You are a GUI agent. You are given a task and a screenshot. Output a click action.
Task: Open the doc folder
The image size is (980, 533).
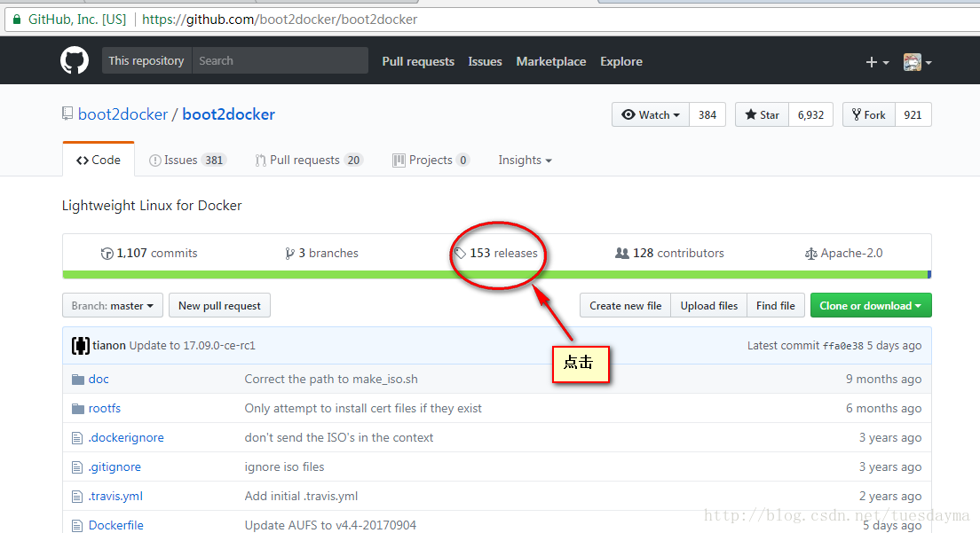click(99, 379)
